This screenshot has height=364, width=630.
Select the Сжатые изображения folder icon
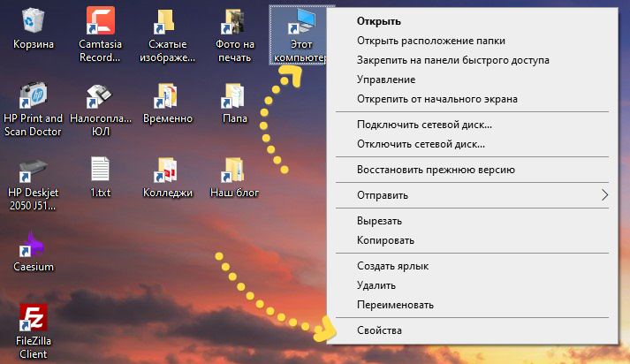click(x=164, y=21)
